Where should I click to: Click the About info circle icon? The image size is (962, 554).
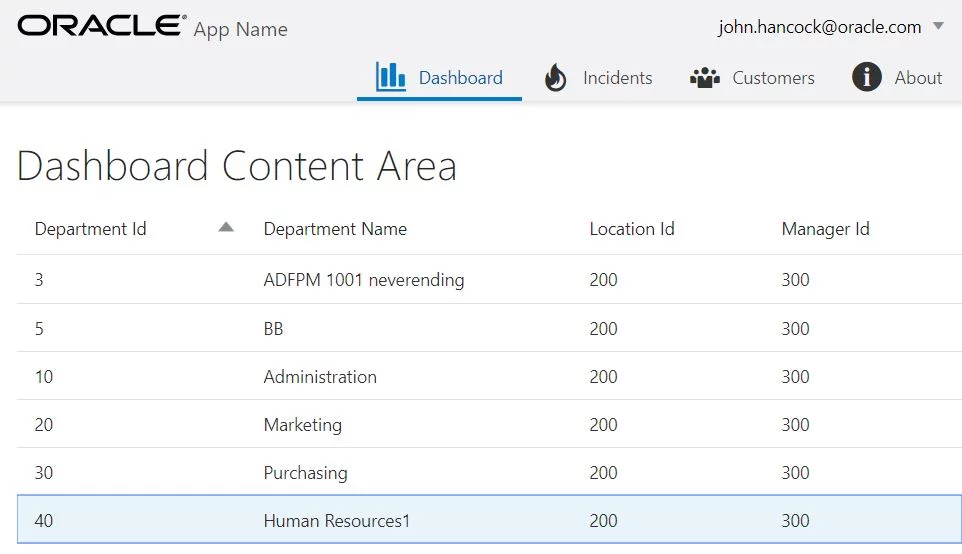(x=866, y=77)
